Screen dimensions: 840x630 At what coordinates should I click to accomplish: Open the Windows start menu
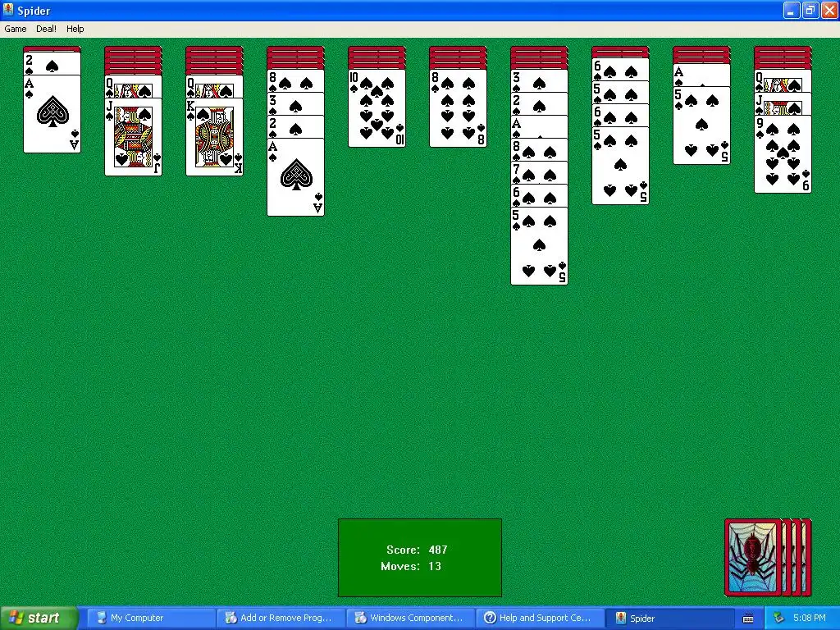pos(39,618)
